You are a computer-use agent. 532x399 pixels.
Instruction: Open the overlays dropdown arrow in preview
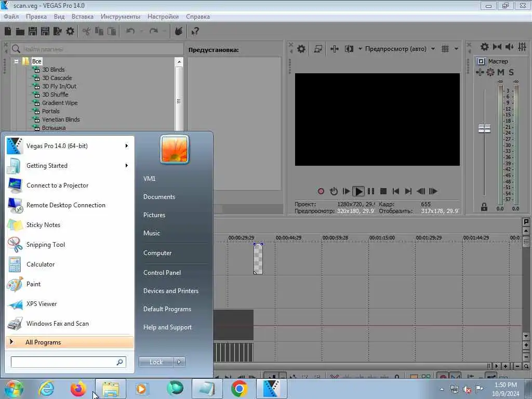(x=456, y=49)
